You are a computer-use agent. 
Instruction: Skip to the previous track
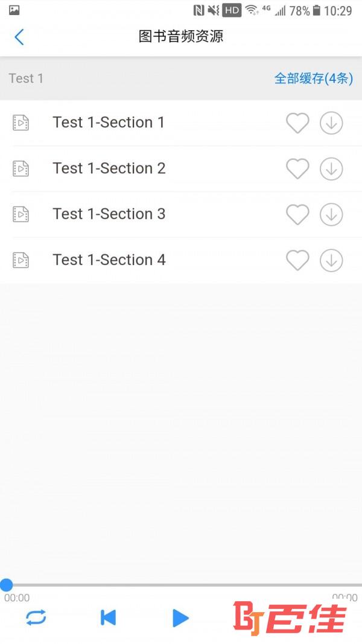(109, 617)
